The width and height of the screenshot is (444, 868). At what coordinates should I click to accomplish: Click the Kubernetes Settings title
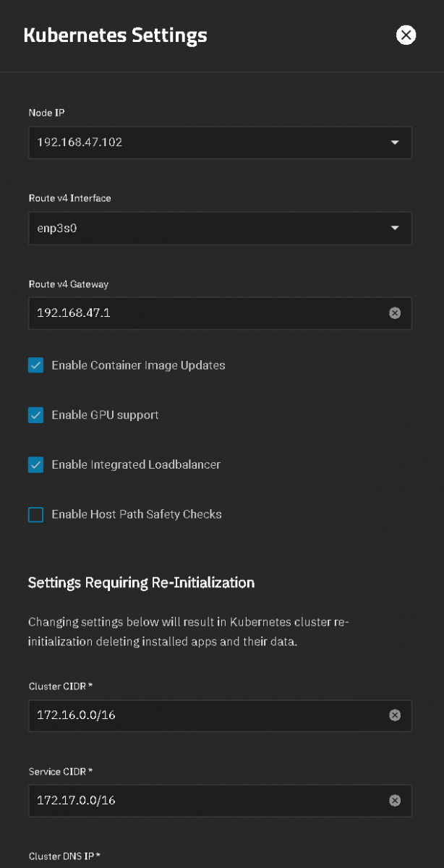[x=116, y=35]
